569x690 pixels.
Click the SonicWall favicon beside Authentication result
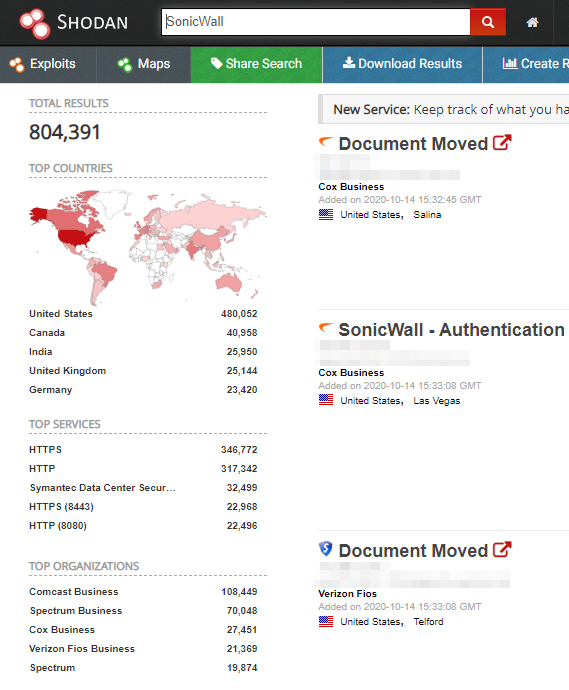click(326, 328)
